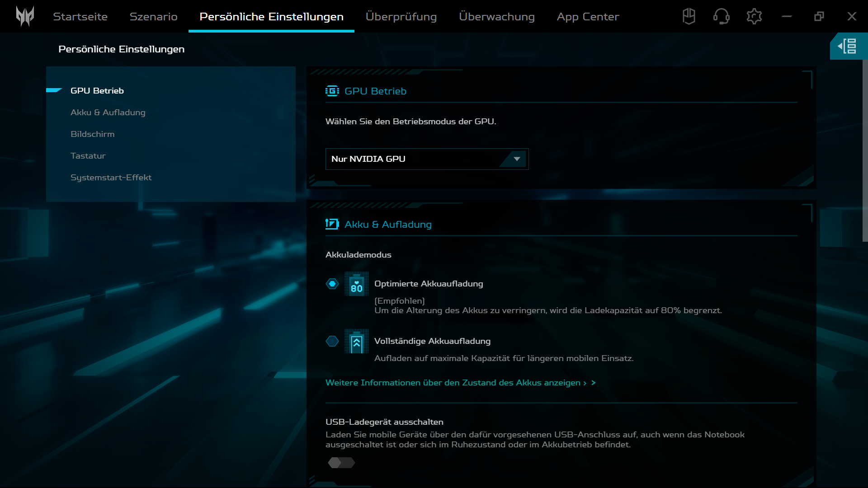Screen dimensions: 868x488
Task: Switch to the Szenario tab
Action: pos(153,16)
